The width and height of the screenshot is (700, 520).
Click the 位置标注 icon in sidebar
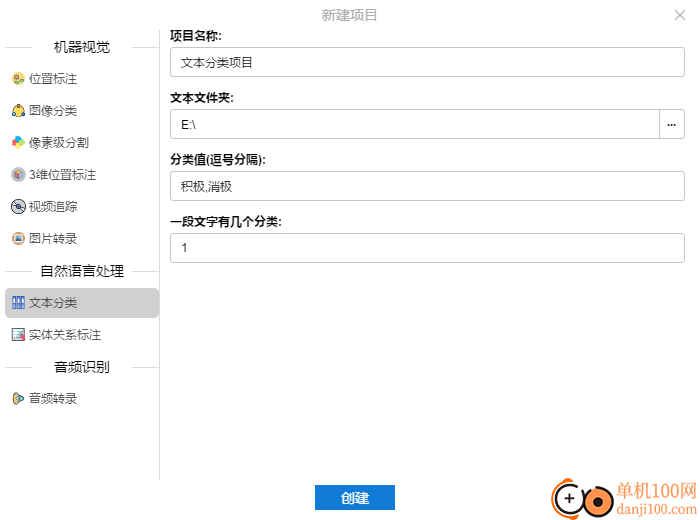18,79
